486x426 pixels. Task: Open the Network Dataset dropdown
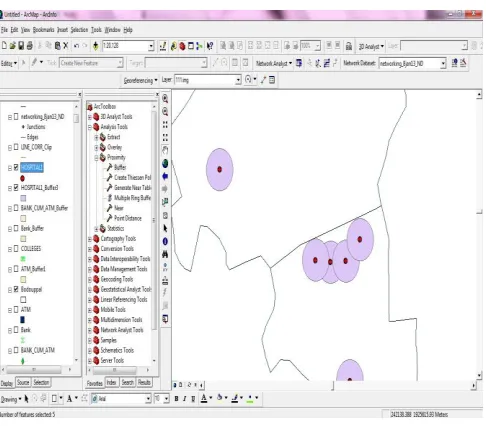click(443, 63)
